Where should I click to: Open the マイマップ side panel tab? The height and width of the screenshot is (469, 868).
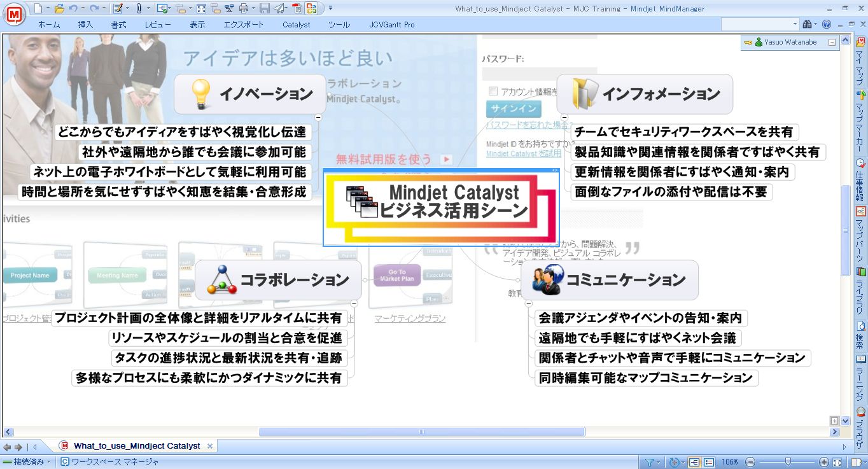(x=860, y=62)
